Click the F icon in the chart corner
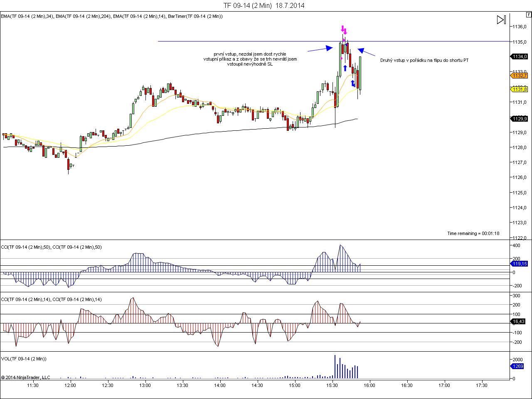The width and height of the screenshot is (532, 399). click(528, 14)
